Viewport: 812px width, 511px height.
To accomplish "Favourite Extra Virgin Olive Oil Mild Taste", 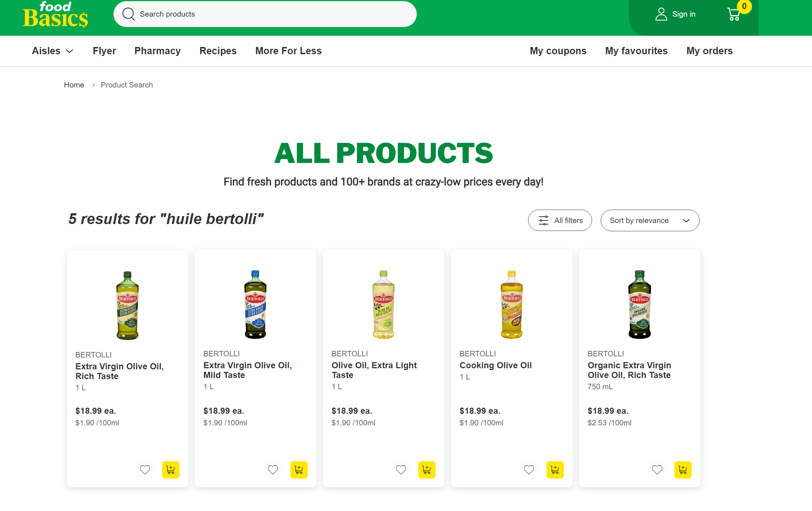I will pyautogui.click(x=273, y=470).
